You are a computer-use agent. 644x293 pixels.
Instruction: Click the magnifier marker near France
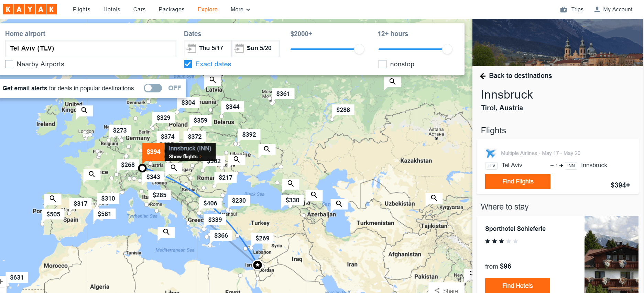pos(92,174)
